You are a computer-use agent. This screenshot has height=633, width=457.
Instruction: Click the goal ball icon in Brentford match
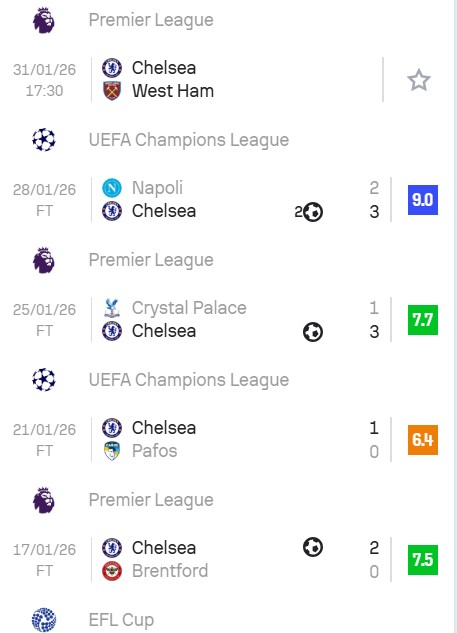[313, 547]
